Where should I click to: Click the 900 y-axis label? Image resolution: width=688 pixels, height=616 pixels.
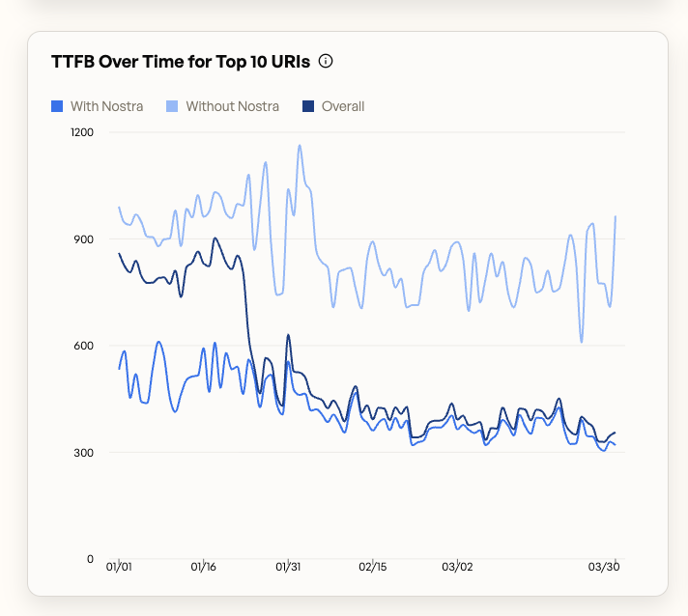83,239
